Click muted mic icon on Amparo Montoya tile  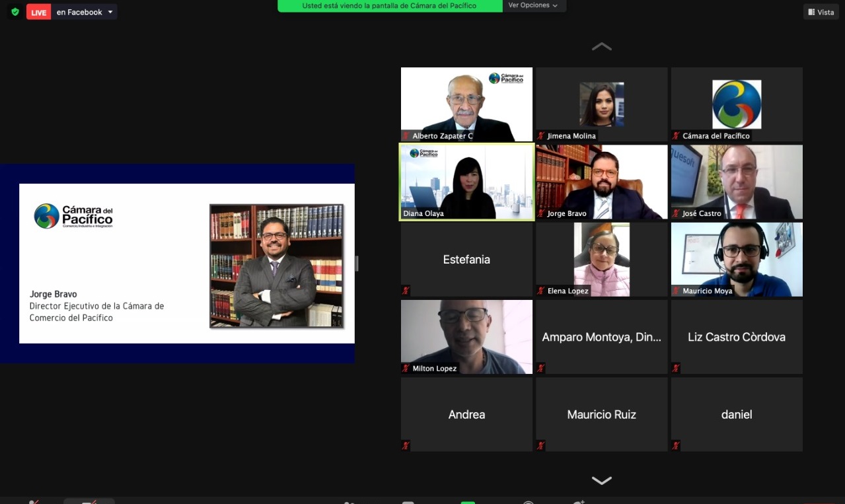(x=541, y=368)
